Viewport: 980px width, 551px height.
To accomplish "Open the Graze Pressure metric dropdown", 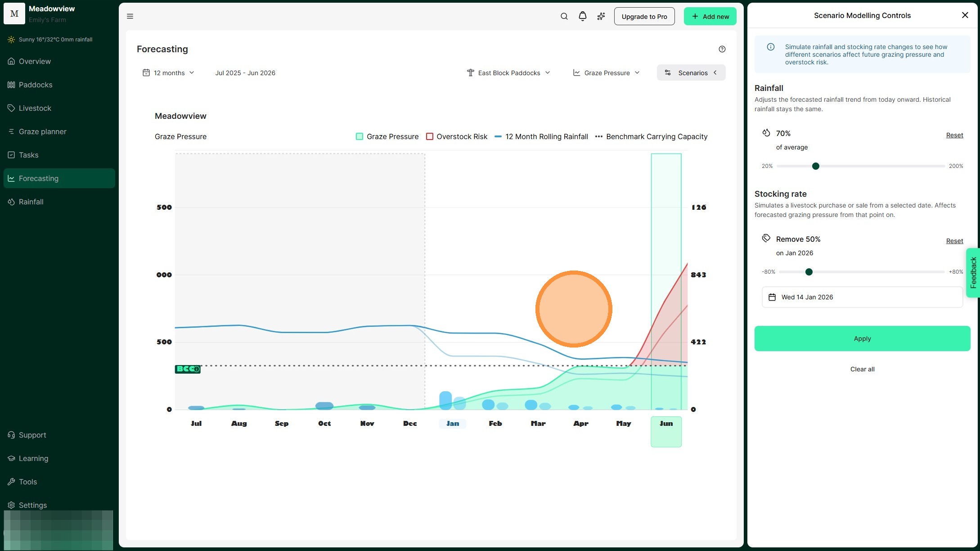I will click(x=606, y=73).
